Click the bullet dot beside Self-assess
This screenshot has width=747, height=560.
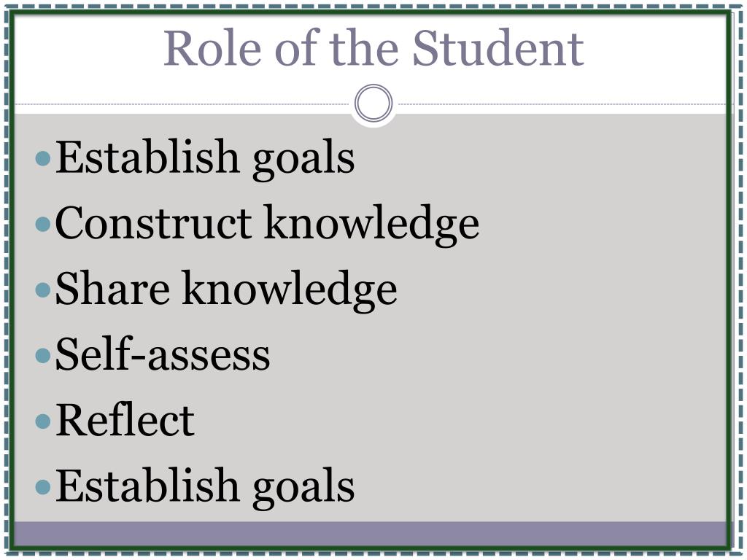tap(43, 355)
